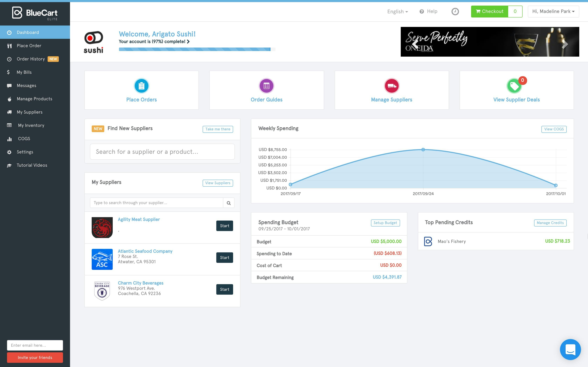Expand account completion details chevron
Viewport: 588px width, 367px height.
pyautogui.click(x=188, y=42)
